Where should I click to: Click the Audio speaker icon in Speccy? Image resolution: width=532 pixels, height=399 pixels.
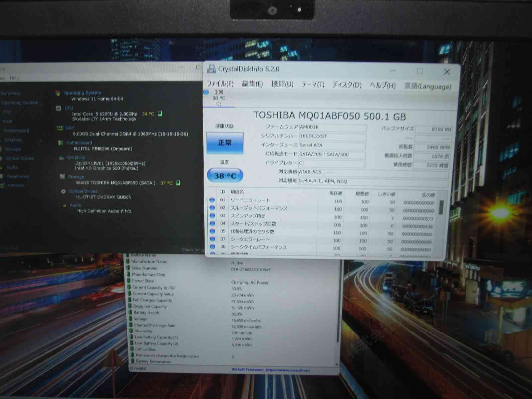click(64, 205)
